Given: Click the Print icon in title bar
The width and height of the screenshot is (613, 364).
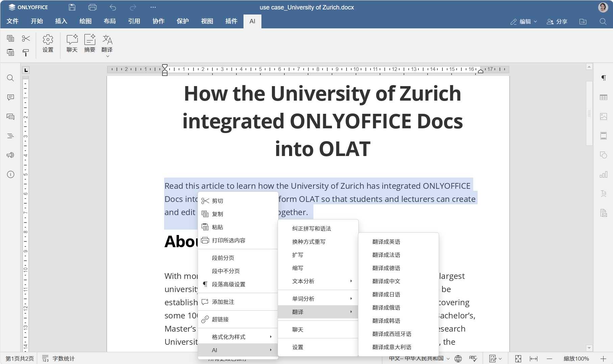Looking at the screenshot, I should [x=92, y=7].
